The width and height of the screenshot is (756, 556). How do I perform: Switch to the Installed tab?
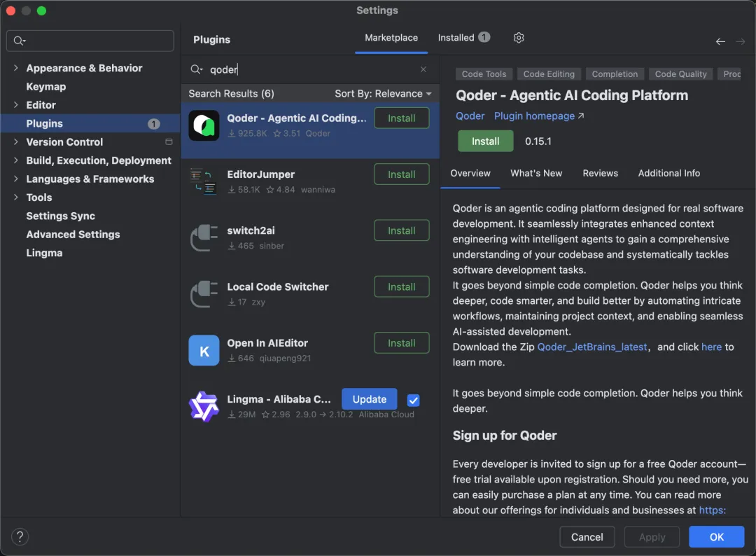pos(463,38)
